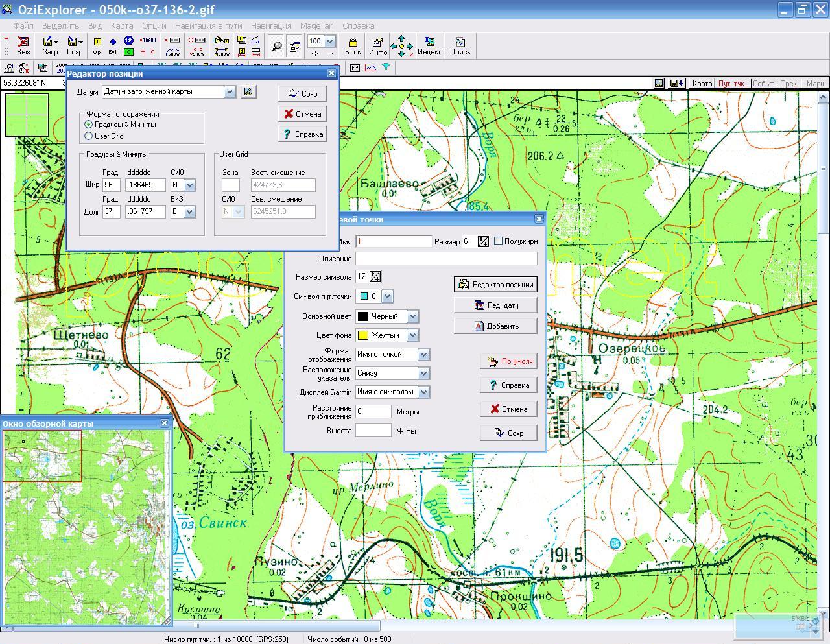Pick the Цвет фона yellow color selector
Screen dimensions: 830x644
tap(387, 335)
